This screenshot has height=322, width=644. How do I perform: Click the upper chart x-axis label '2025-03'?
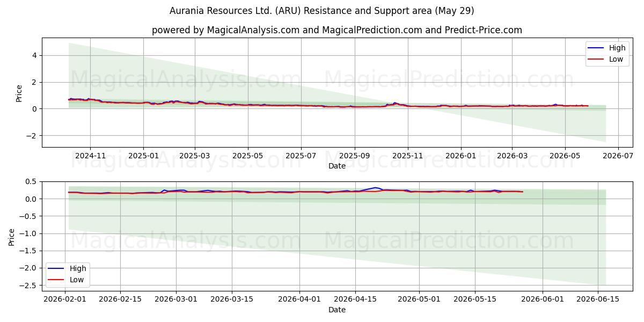(194, 156)
